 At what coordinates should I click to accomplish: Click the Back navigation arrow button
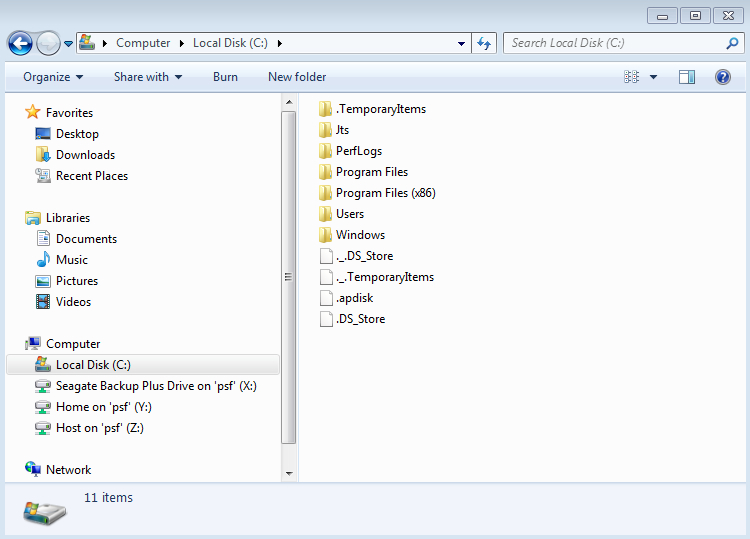pos(20,43)
